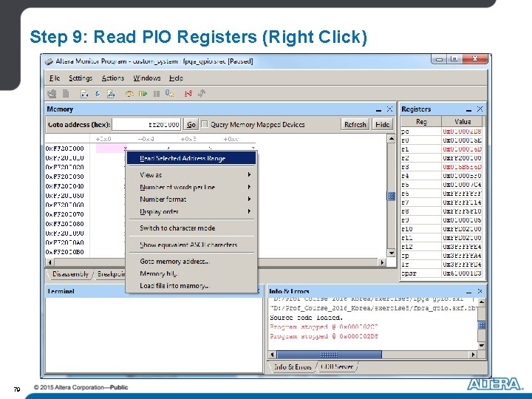The width and height of the screenshot is (532, 399).
Task: Switch to the Info & Errors tab
Action: point(292,366)
